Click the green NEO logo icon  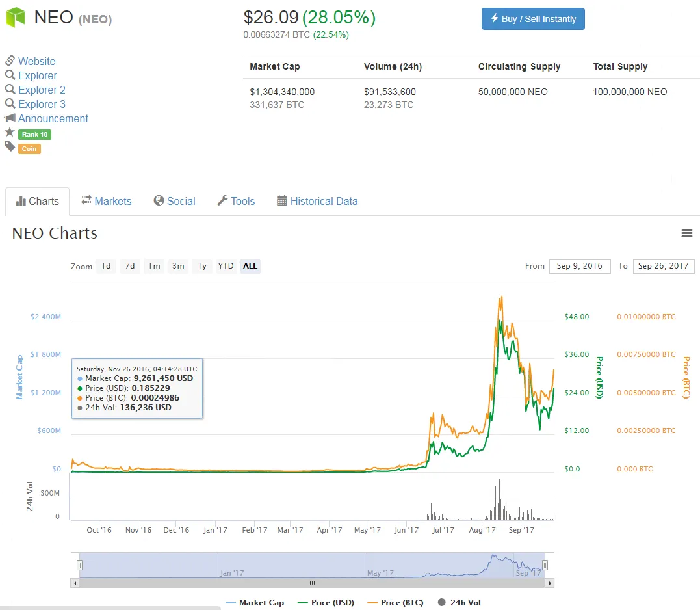[16, 18]
